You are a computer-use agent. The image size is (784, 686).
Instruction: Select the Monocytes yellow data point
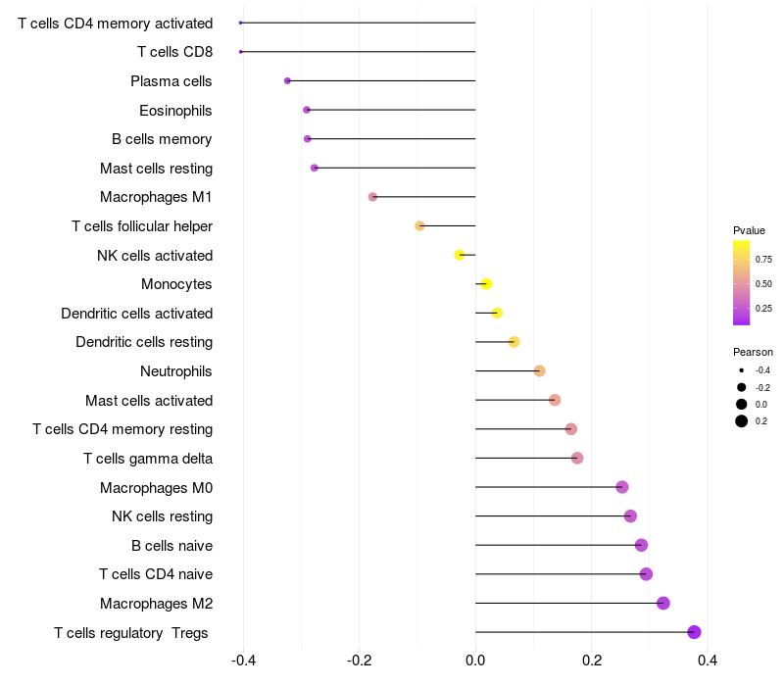[x=486, y=284]
